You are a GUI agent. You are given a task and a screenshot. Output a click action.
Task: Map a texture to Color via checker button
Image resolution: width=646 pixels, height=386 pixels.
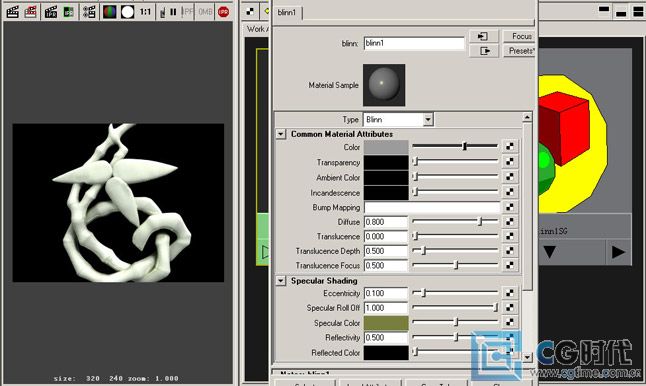point(510,146)
